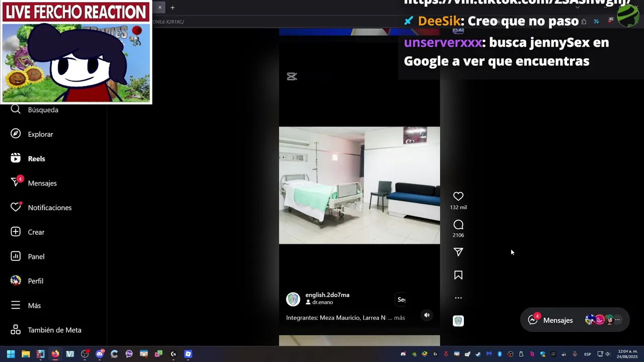The image size is (644, 362).
Task: Open Perfil in the sidebar
Action: pos(27,281)
